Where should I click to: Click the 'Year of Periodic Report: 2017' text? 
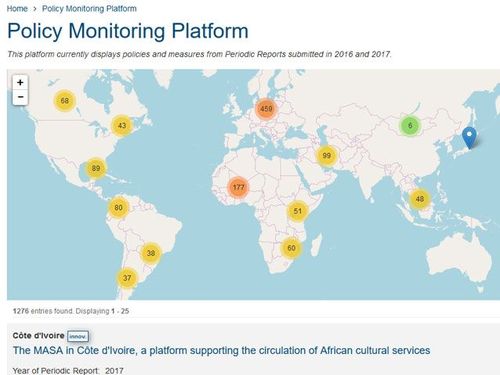(x=68, y=371)
